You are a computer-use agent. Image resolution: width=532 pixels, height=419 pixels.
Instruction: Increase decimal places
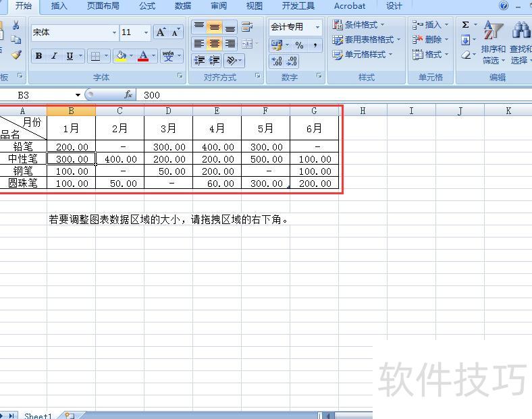[x=277, y=61]
